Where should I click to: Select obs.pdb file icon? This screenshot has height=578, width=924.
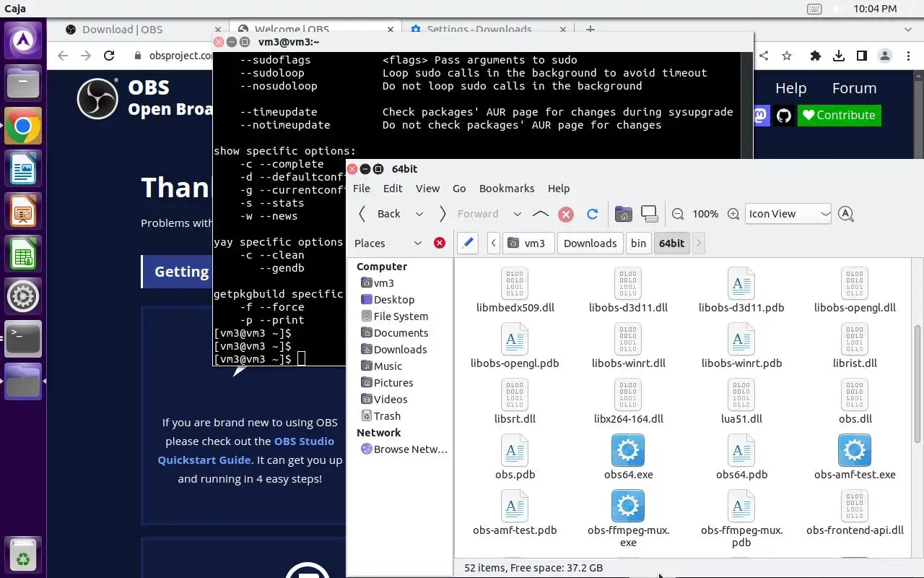click(x=515, y=449)
